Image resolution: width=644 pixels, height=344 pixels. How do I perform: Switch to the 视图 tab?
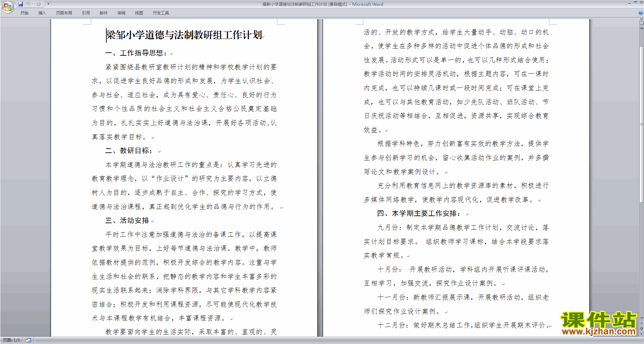[x=139, y=13]
